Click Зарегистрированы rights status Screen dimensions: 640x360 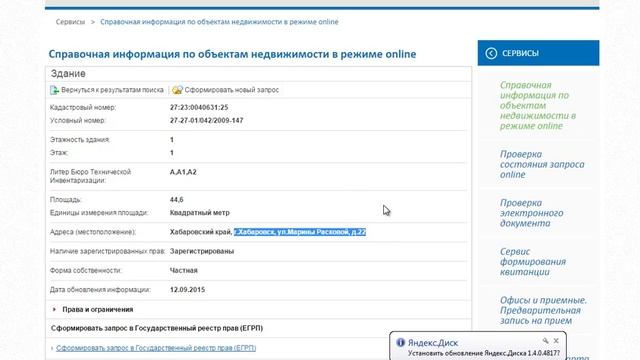202,251
